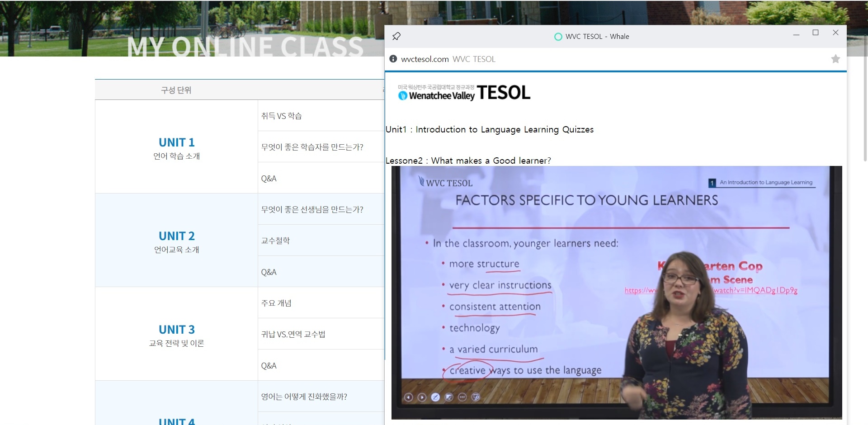Click the YouTube watch link in the video slide
This screenshot has width=868, height=425.
click(711, 290)
